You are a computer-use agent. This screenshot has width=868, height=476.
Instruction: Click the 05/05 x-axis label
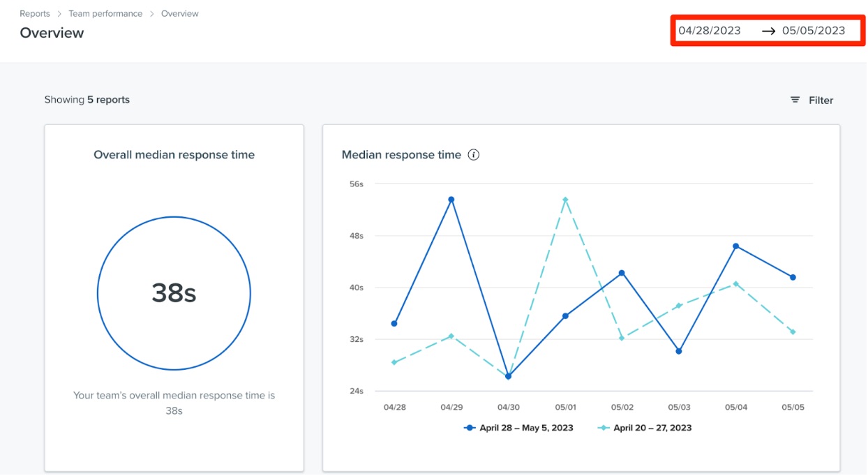pos(793,408)
